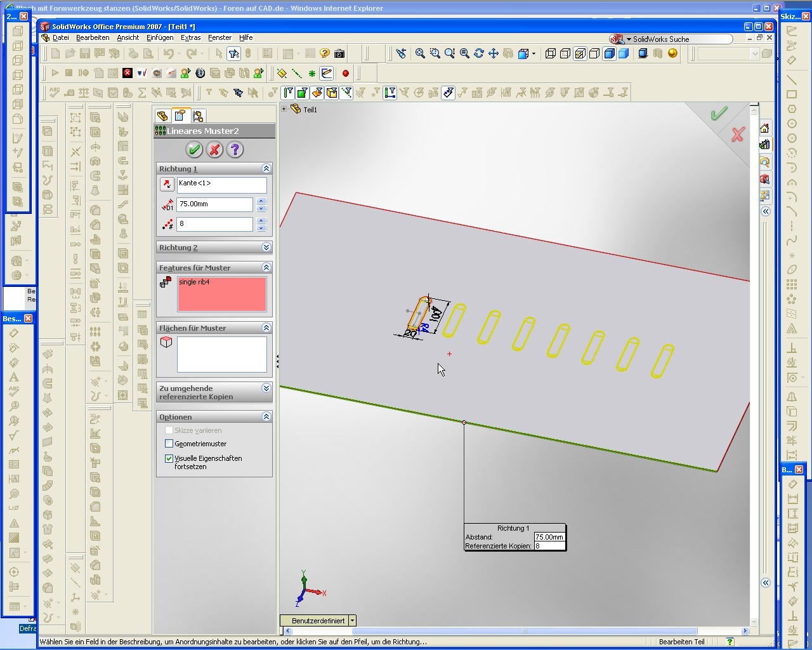
Task: Decrease the 75.00mm spacing with down arrow
Action: tap(261, 208)
